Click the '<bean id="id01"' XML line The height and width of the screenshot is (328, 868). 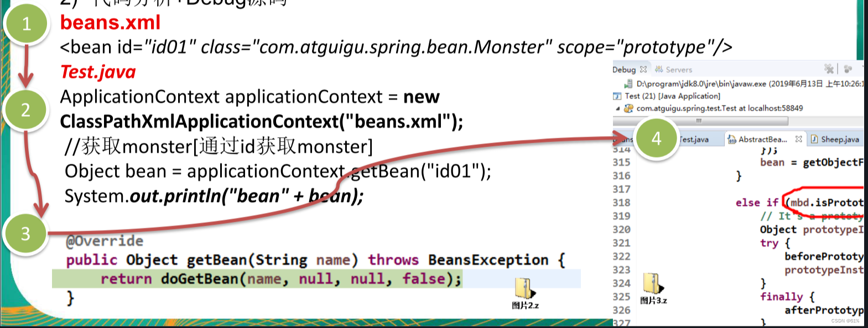396,48
